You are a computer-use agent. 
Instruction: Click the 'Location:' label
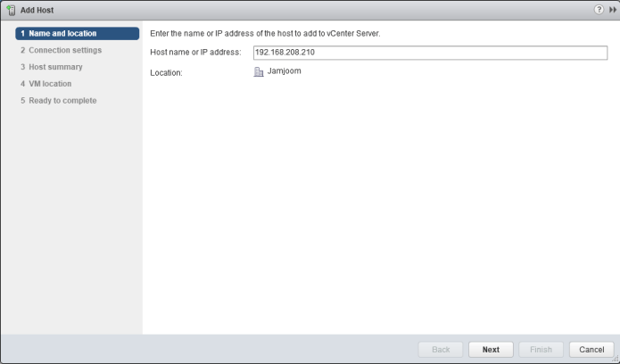pyautogui.click(x=166, y=72)
